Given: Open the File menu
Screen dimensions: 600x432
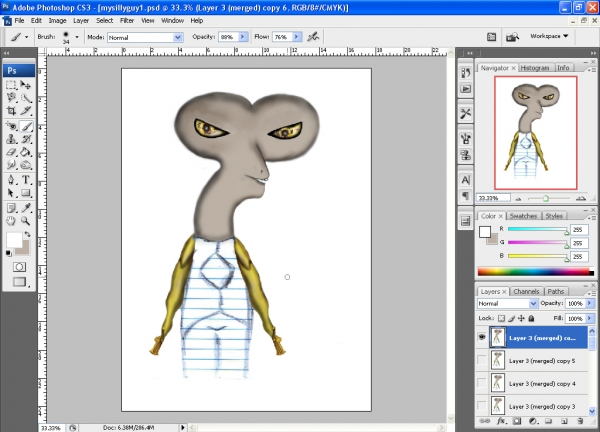Looking at the screenshot, I should point(19,21).
